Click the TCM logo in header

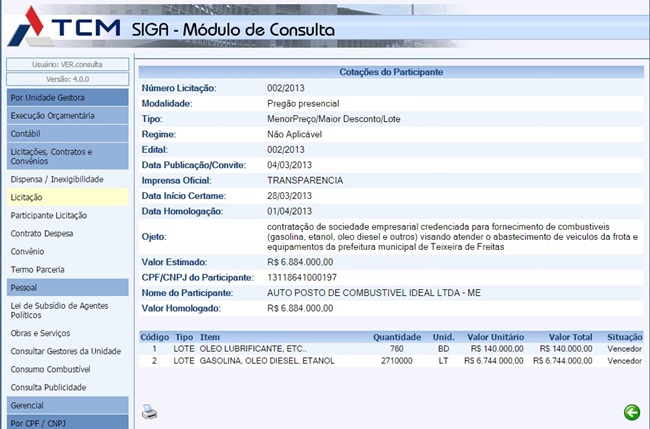point(64,26)
